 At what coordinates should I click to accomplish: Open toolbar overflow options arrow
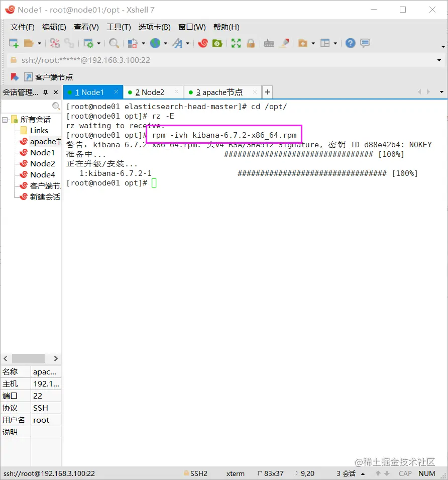pyautogui.click(x=443, y=47)
